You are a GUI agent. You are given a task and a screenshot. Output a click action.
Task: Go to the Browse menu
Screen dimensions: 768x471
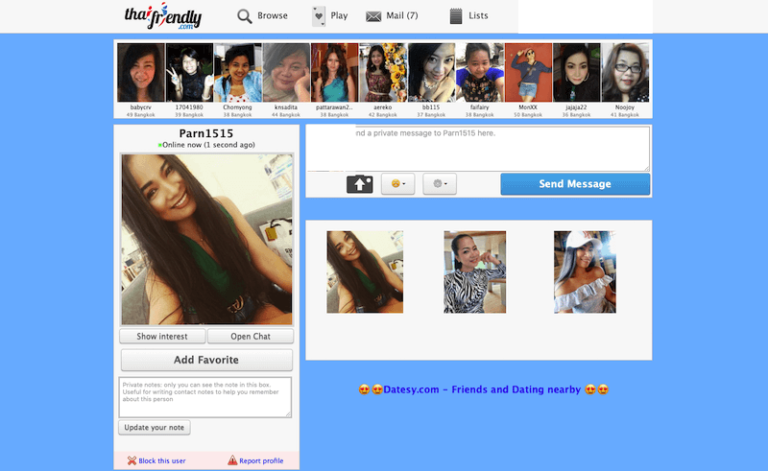pos(272,16)
